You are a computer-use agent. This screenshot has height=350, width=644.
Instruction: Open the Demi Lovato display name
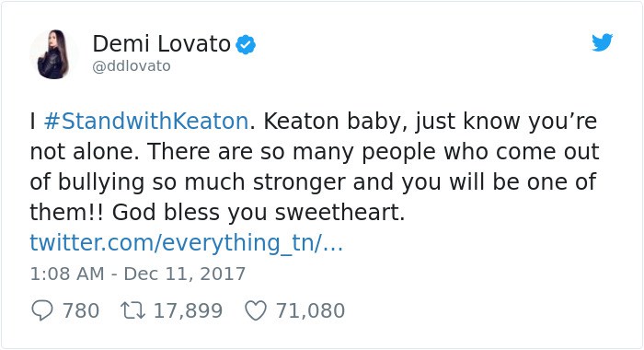click(x=161, y=43)
